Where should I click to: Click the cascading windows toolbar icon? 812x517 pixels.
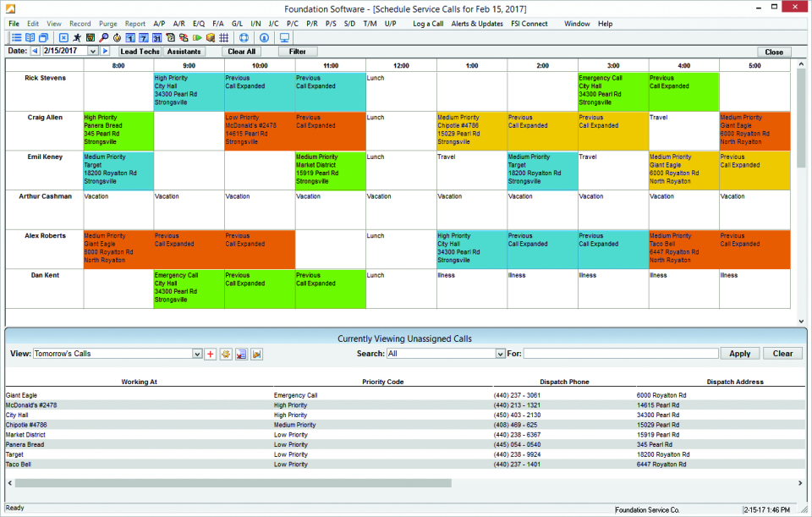coord(43,38)
